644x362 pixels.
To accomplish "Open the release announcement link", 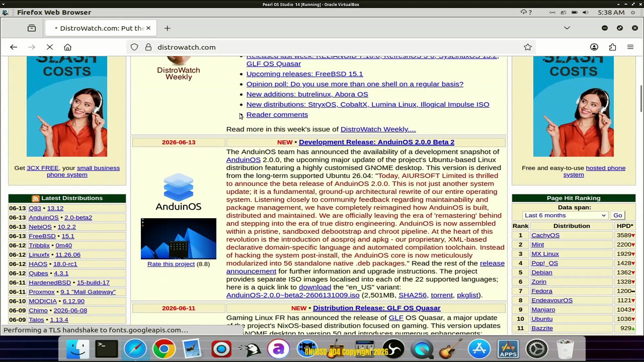I will coord(492,263).
